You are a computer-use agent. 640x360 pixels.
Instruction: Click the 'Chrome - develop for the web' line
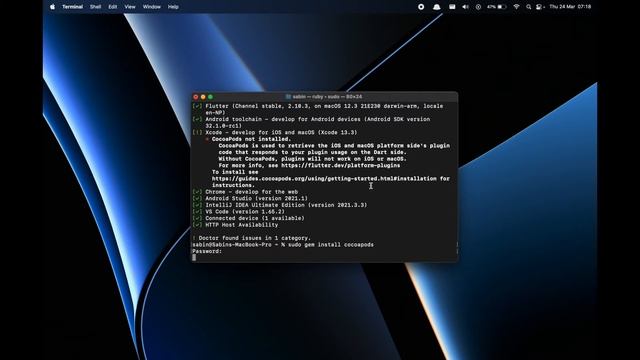pos(245,191)
